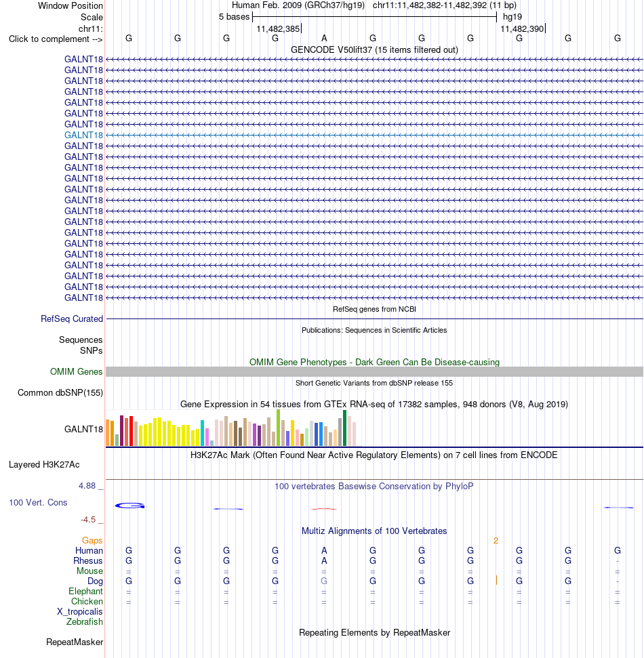
Task: Click 'Short Genetic Variants from dbSNP release 155'
Action: (x=374, y=383)
